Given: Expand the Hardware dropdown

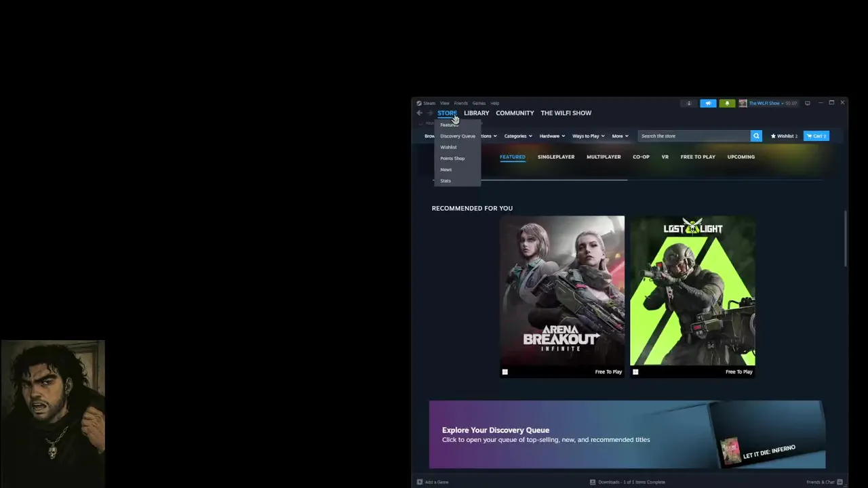Looking at the screenshot, I should tap(552, 136).
